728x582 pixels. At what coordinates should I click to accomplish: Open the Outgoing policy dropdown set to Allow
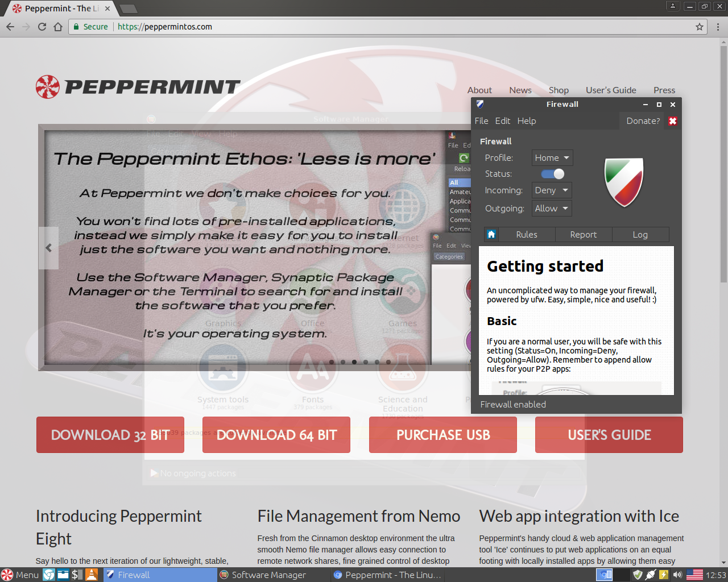point(552,209)
